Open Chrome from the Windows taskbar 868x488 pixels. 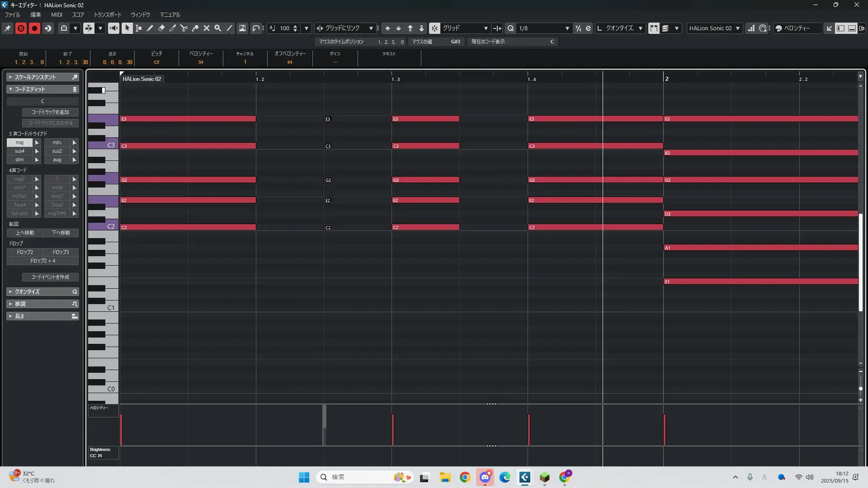tap(465, 477)
